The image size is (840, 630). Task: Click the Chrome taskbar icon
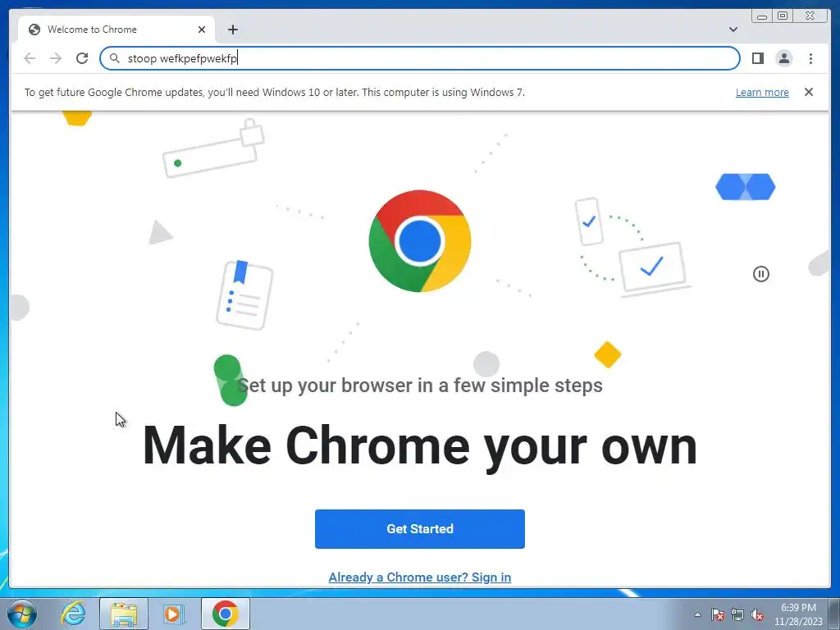tap(225, 614)
